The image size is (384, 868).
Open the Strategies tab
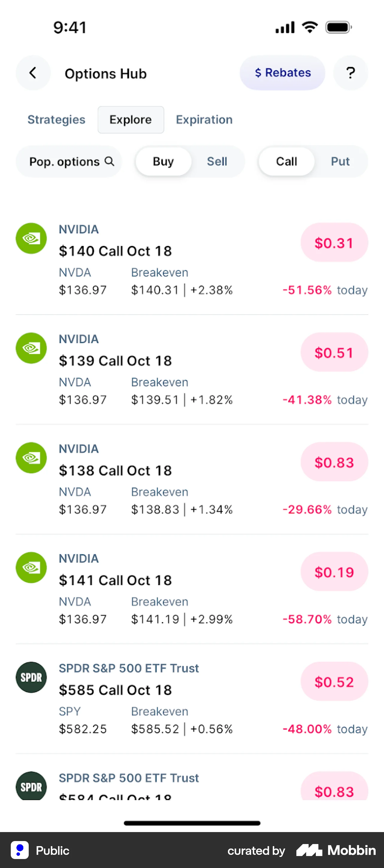57,120
